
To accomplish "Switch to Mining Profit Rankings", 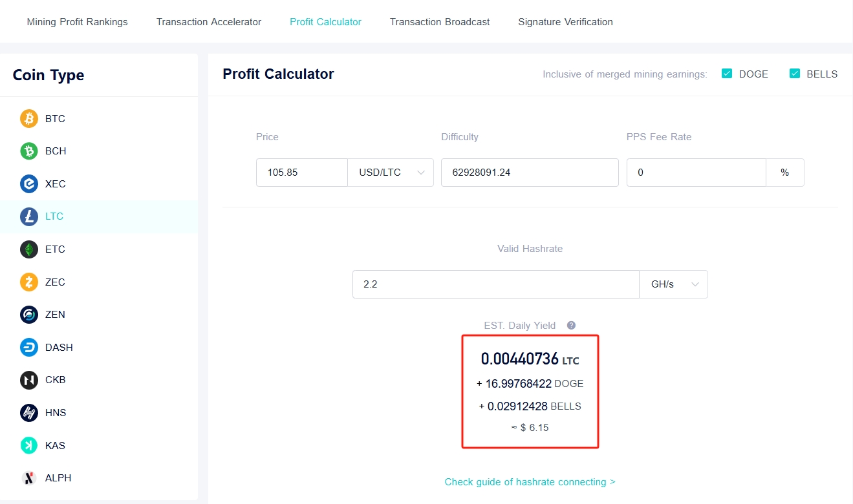I will [76, 21].
